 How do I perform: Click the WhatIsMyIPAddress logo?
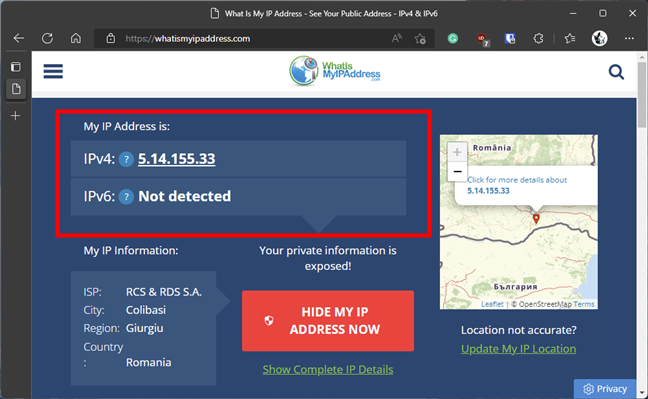(x=334, y=71)
